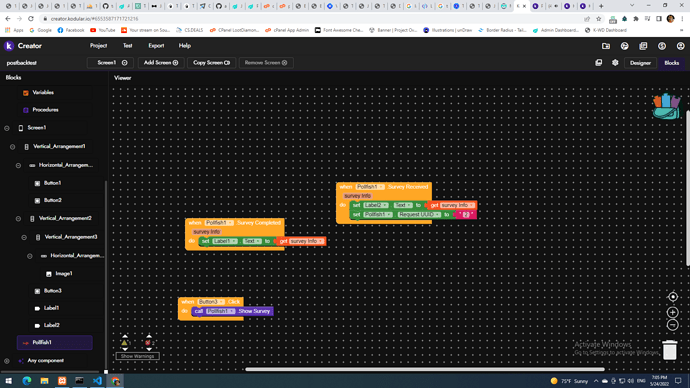The width and height of the screenshot is (690, 388).
Task: Zoom in with the plus icon
Action: (672, 312)
